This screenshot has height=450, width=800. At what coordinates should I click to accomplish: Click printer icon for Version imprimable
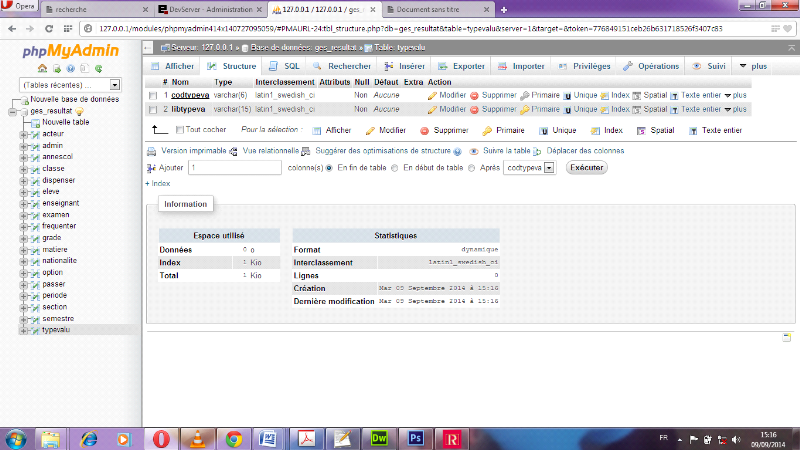[x=152, y=151]
